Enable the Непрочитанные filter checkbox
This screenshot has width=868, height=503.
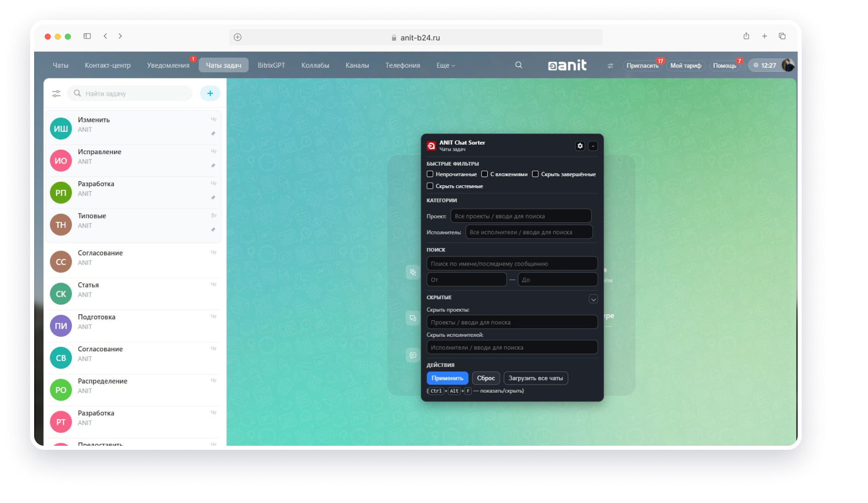point(430,174)
